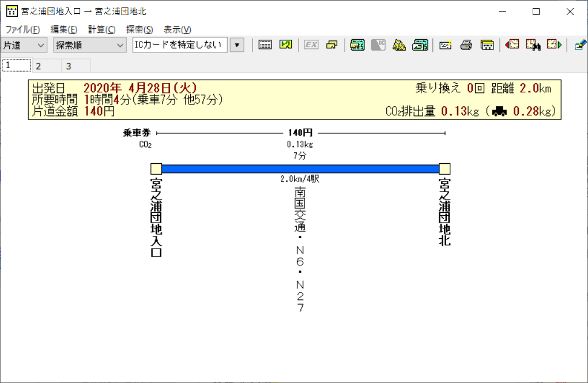Switch to route tab 2
588x383 pixels.
coord(47,66)
